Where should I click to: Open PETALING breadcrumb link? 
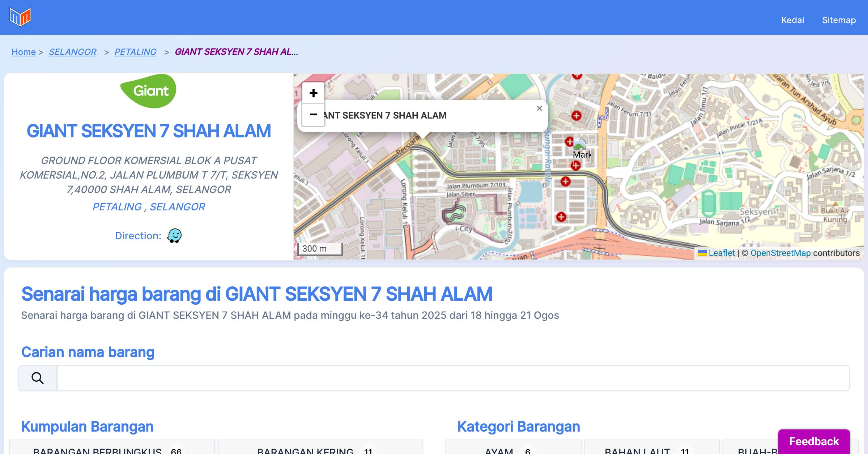(x=135, y=52)
